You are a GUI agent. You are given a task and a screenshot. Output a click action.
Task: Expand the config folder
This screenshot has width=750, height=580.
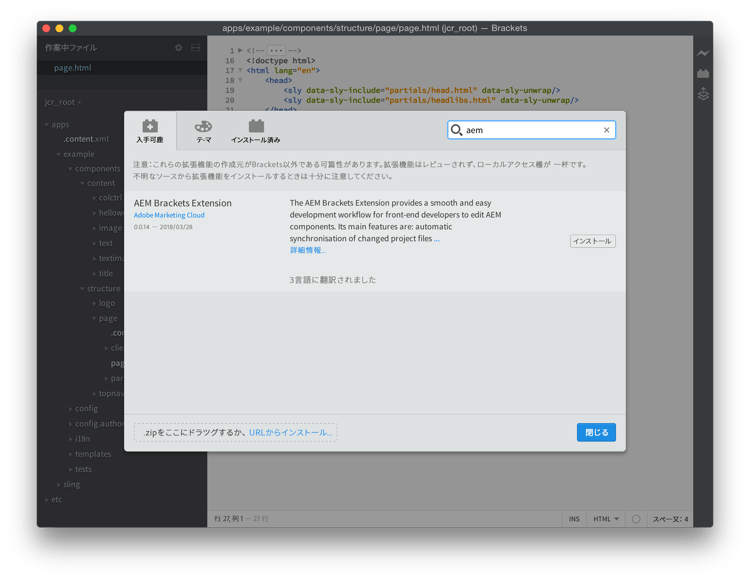click(x=70, y=409)
